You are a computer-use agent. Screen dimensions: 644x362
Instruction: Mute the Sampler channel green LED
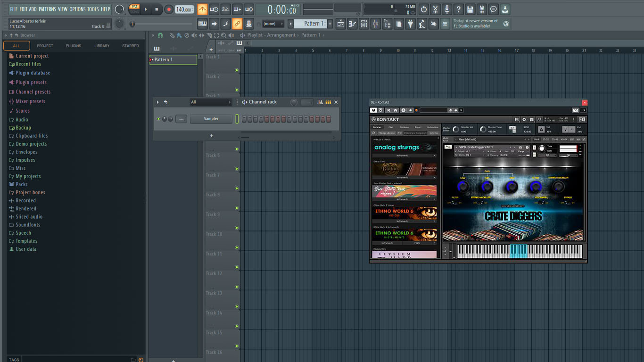158,119
